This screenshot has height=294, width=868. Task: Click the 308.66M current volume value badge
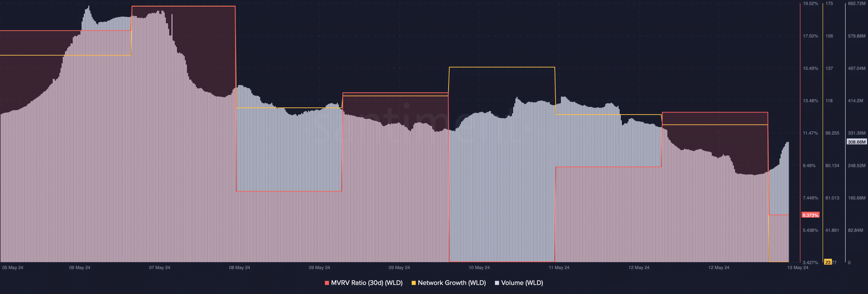pyautogui.click(x=857, y=142)
